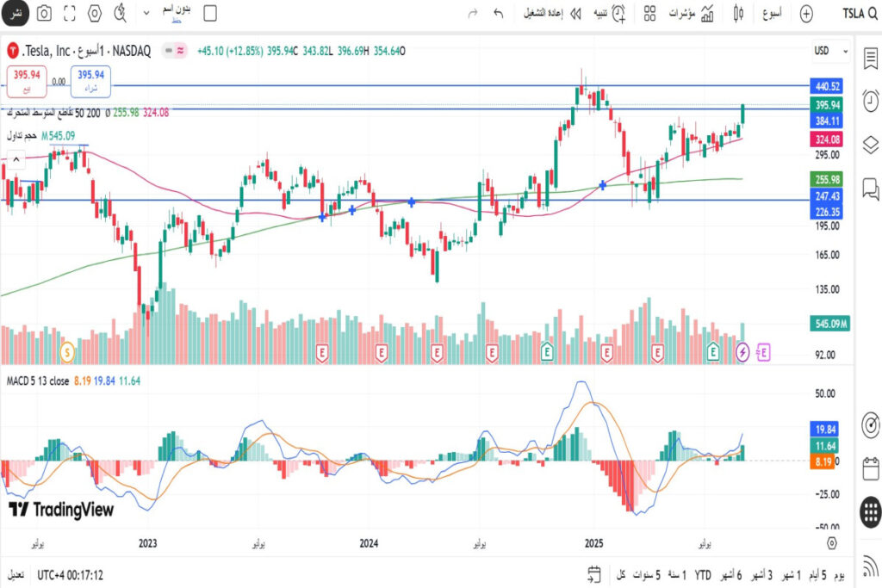Screen dimensions: 882x588
Task: Toggle the layout checkbox square in top toolbar
Action: [x=209, y=14]
